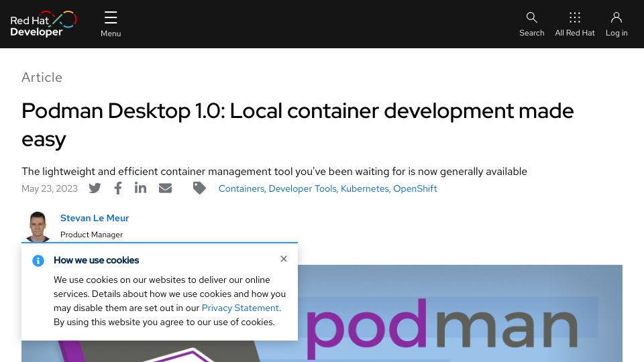This screenshot has height=362, width=644.
Task: Dismiss the cookie notice with X
Action: (x=283, y=259)
